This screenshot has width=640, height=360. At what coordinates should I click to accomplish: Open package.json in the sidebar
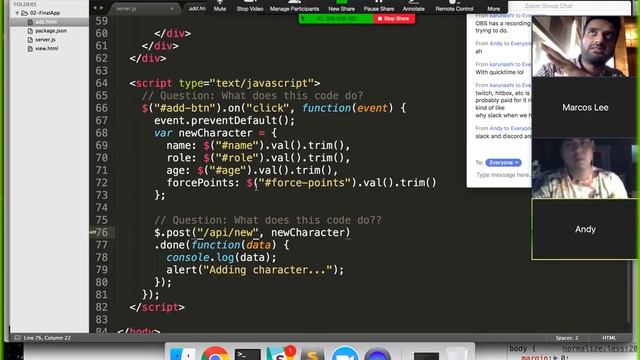tap(51, 31)
